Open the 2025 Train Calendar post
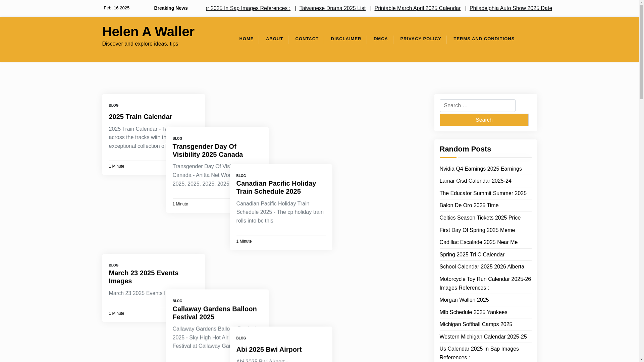Viewport: 644px width, 362px height. pos(140,117)
